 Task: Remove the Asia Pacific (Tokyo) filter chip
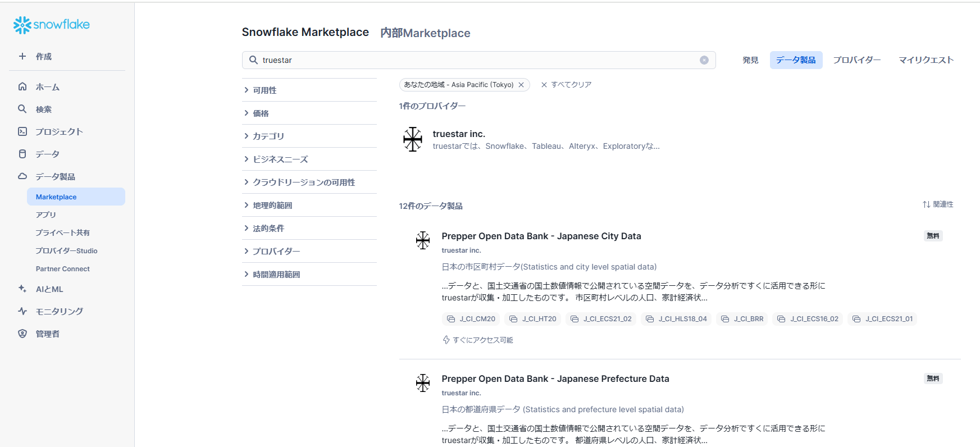coord(521,85)
